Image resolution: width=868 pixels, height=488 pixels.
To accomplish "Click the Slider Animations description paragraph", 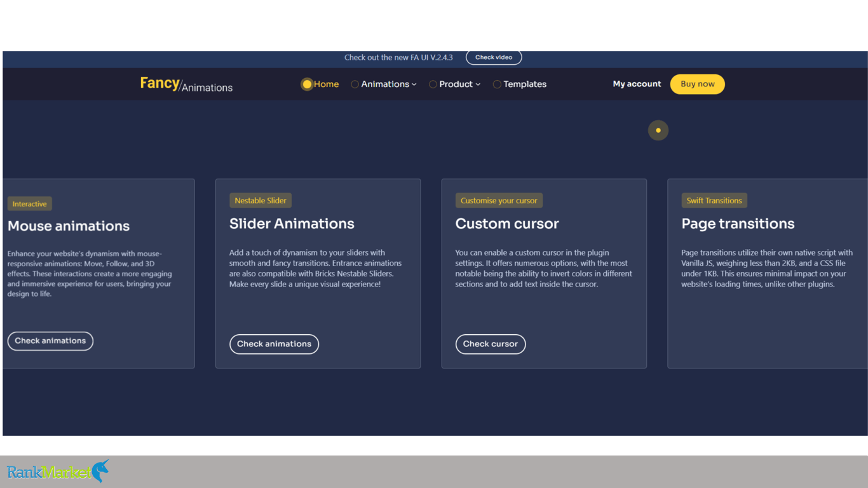I will point(315,268).
